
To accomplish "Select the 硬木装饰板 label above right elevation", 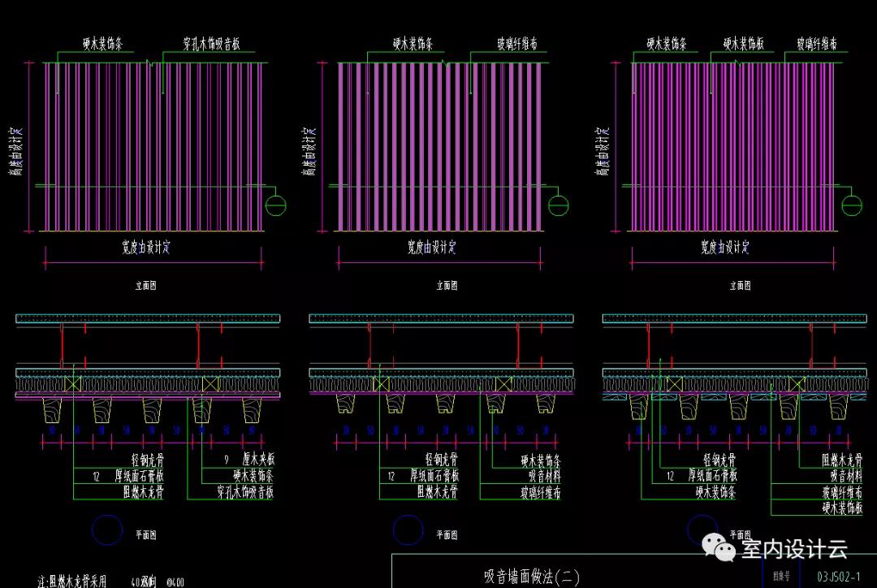I will pos(743,44).
